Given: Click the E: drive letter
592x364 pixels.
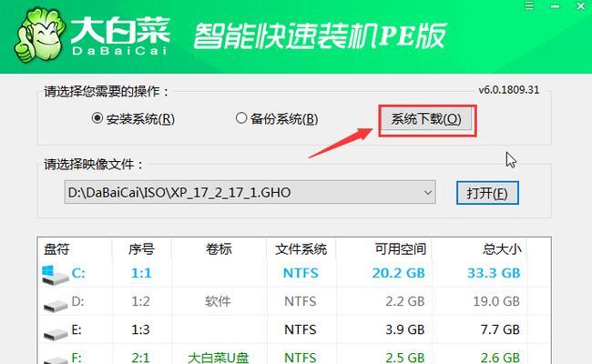Looking at the screenshot, I should pyautogui.click(x=77, y=329).
